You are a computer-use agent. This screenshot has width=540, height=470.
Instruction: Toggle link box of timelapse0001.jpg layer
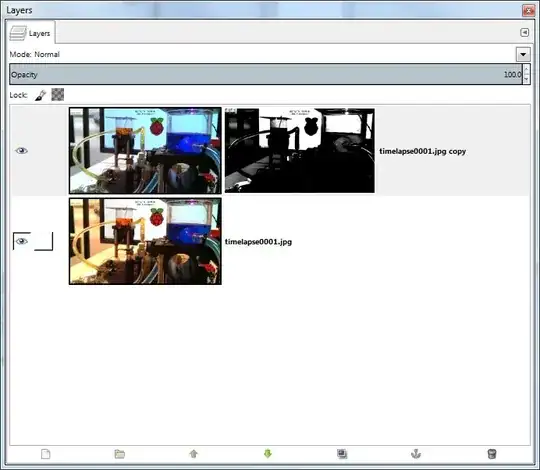click(x=43, y=241)
